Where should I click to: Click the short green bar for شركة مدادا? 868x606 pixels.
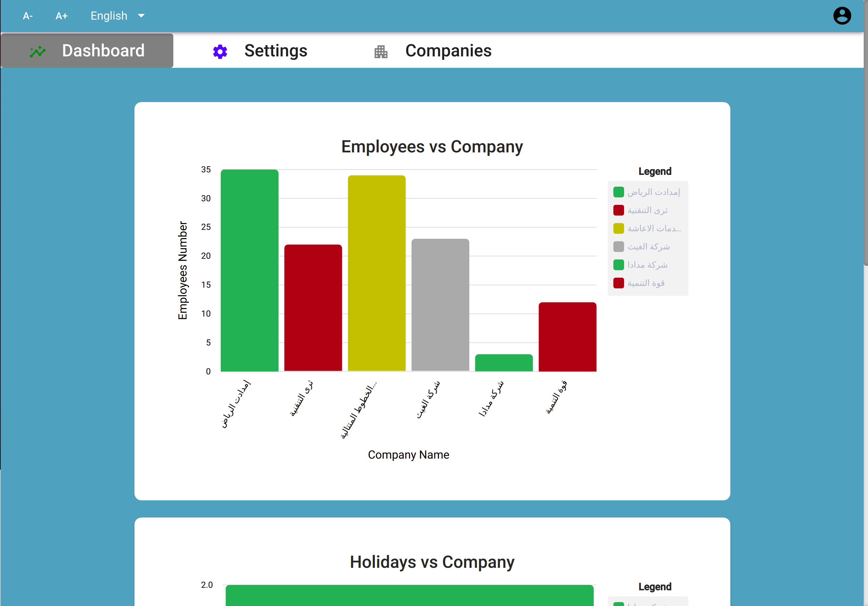pyautogui.click(x=504, y=363)
